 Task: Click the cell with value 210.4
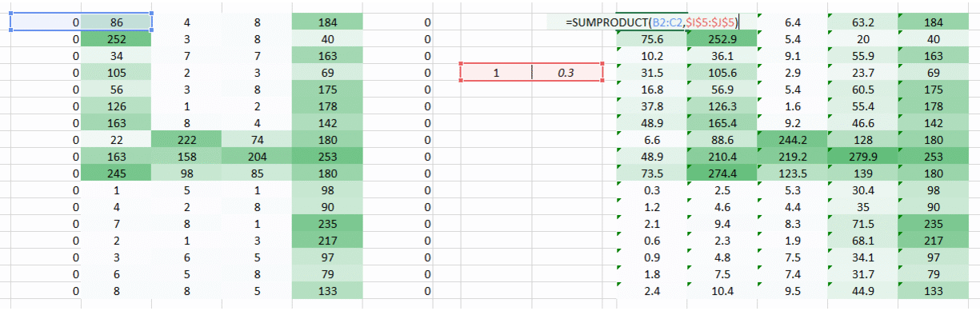coord(722,156)
